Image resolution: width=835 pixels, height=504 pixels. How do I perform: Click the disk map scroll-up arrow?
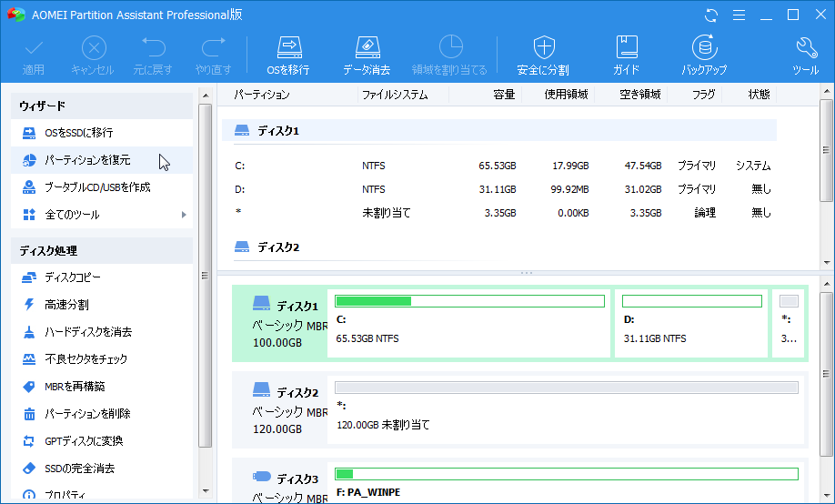coord(827,284)
